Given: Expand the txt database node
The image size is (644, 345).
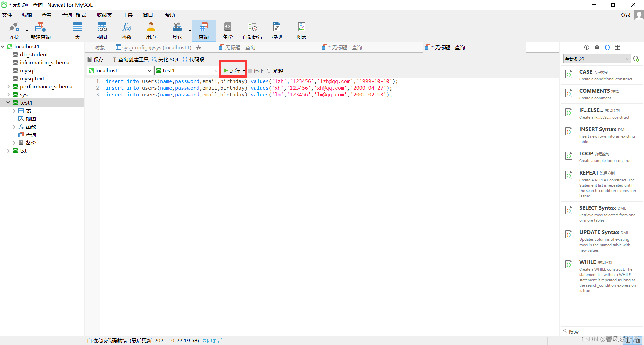Looking at the screenshot, I should point(8,151).
